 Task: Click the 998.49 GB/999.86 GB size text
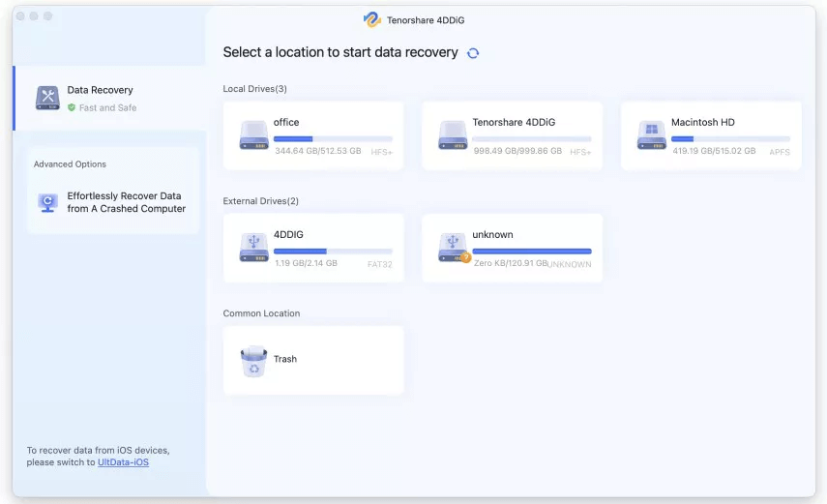[x=517, y=151]
